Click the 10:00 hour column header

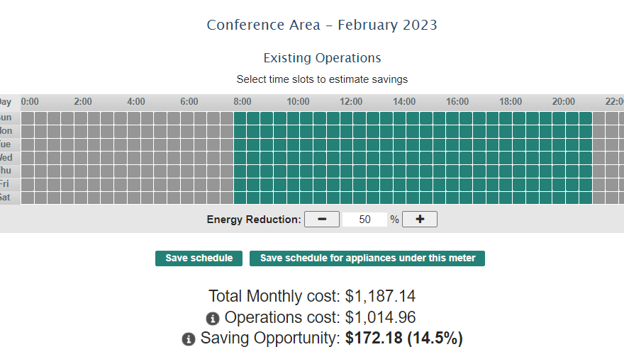pos(298,102)
